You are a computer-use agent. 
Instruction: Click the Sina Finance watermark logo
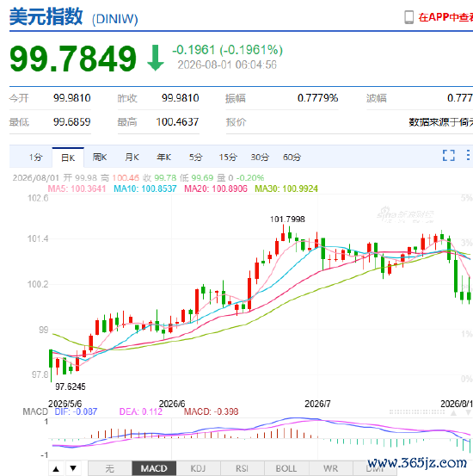405,214
